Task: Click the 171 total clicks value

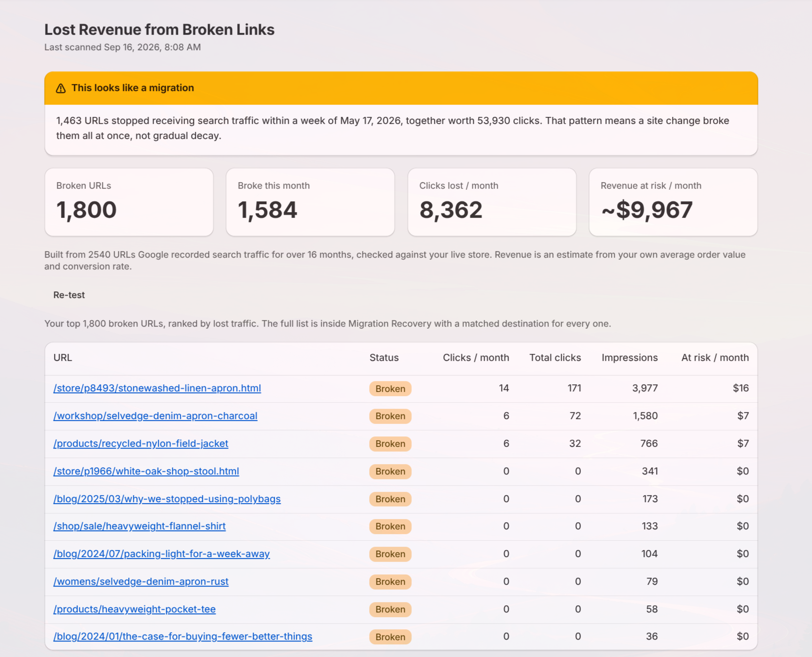Action: click(574, 388)
